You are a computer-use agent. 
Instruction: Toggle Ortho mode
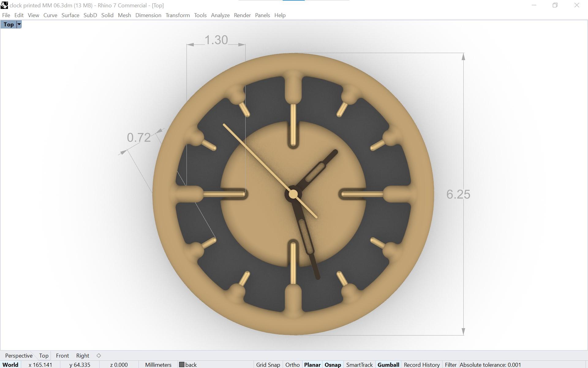pos(292,365)
